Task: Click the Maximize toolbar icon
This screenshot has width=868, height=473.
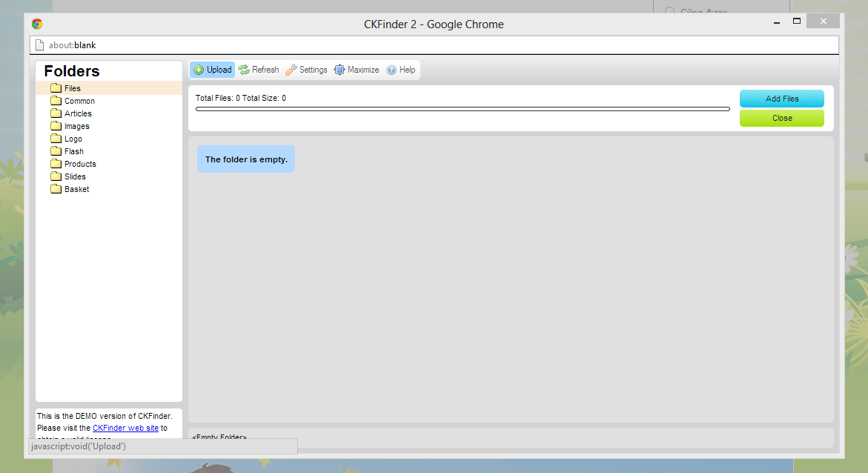Action: click(x=339, y=70)
